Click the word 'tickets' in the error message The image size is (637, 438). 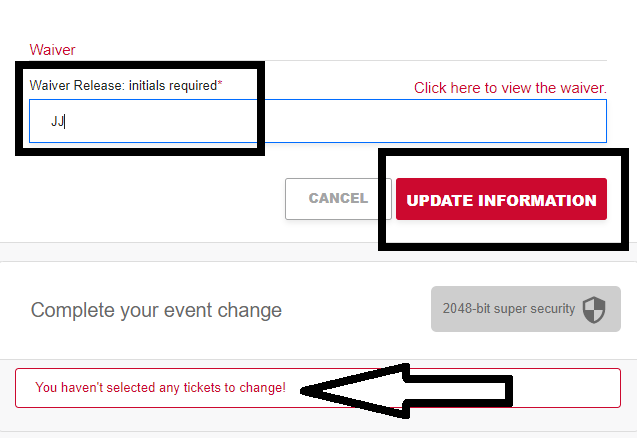[x=203, y=388]
